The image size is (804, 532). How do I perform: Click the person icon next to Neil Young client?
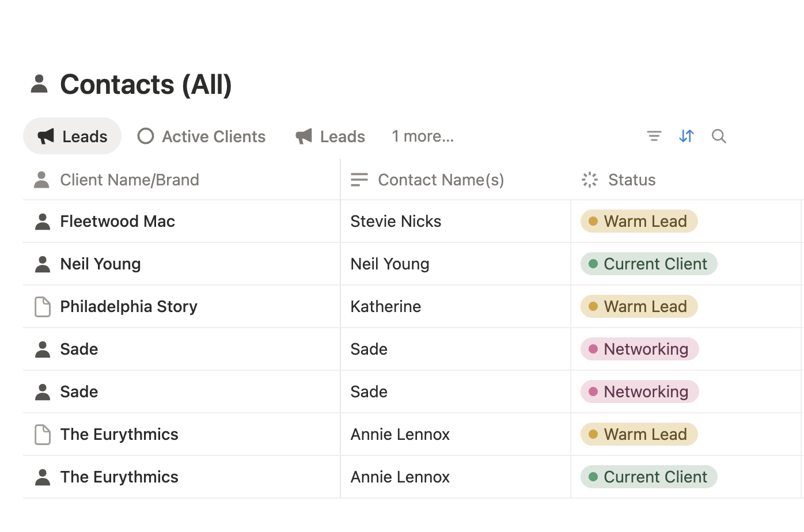point(43,264)
